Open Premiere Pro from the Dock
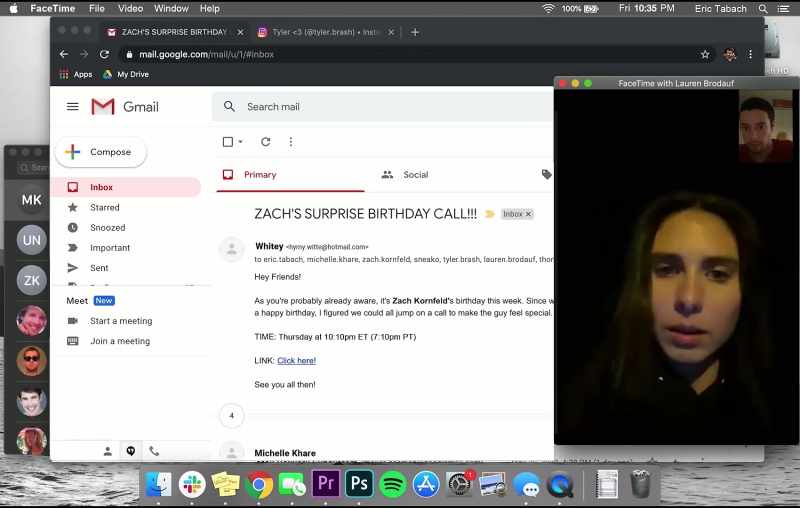This screenshot has height=508, width=800. click(326, 483)
